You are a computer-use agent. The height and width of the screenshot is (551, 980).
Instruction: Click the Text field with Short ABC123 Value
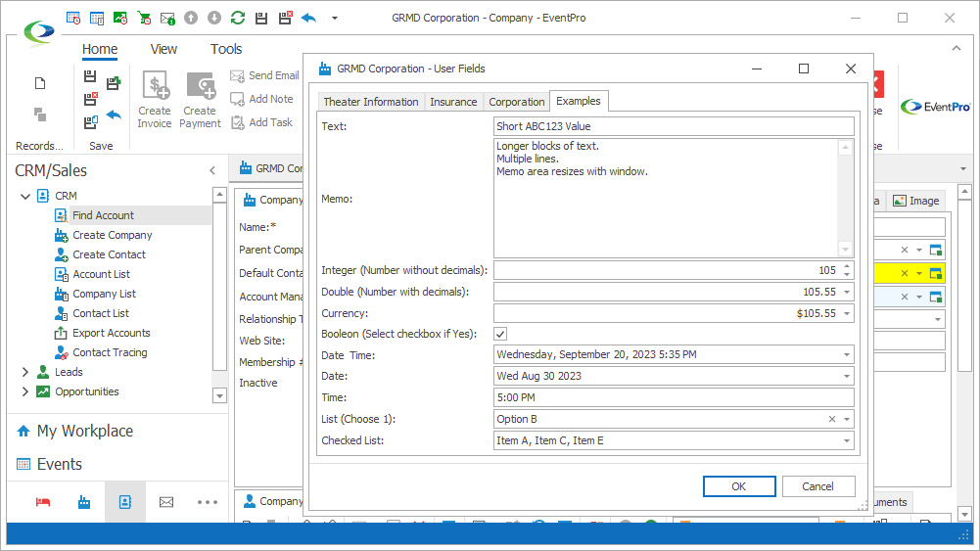point(674,126)
